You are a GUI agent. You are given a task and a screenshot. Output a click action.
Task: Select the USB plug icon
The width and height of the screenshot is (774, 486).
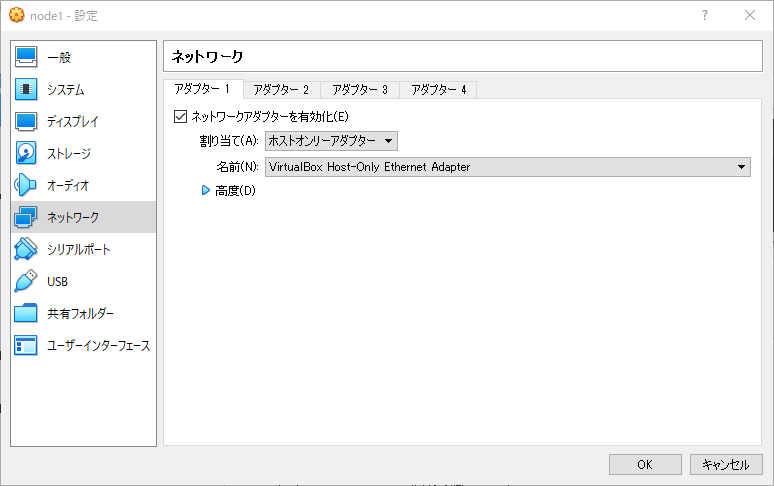point(26,281)
